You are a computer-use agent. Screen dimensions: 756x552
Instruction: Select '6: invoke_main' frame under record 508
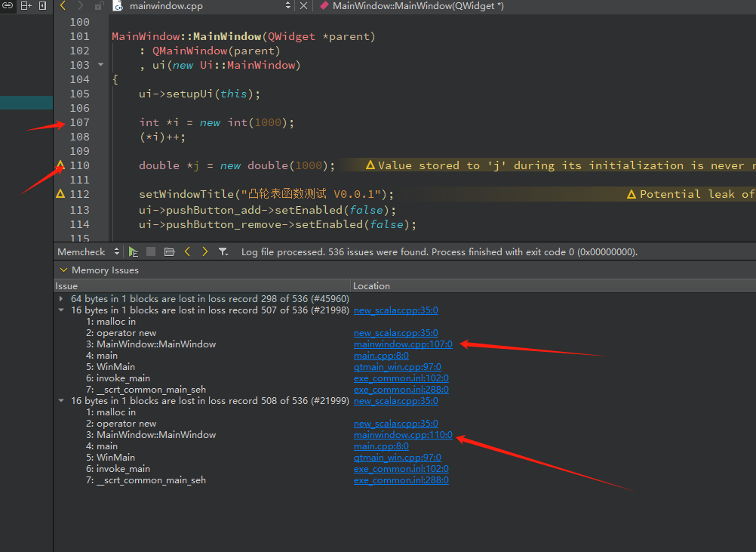point(118,469)
